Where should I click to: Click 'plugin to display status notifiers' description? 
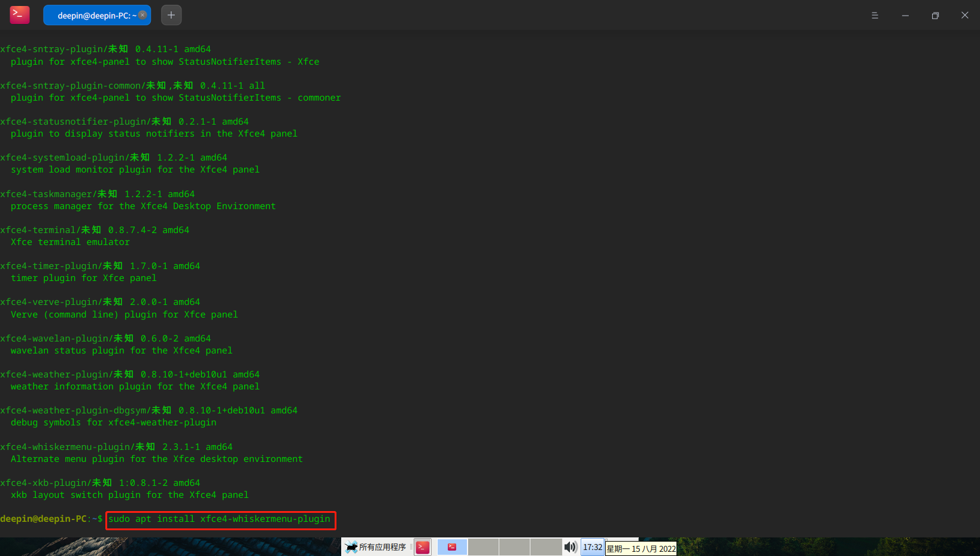click(x=154, y=134)
